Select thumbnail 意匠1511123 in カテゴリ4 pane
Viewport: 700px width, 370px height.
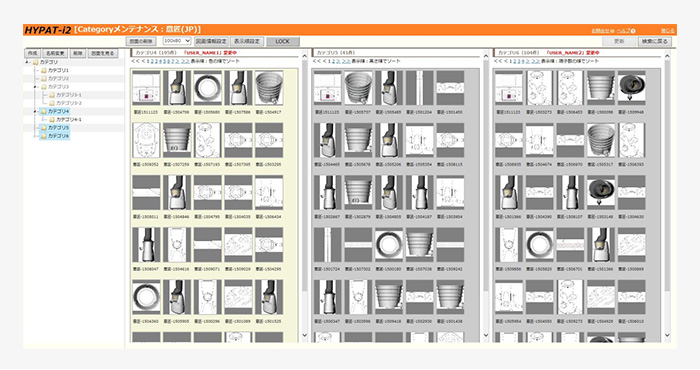click(146, 88)
